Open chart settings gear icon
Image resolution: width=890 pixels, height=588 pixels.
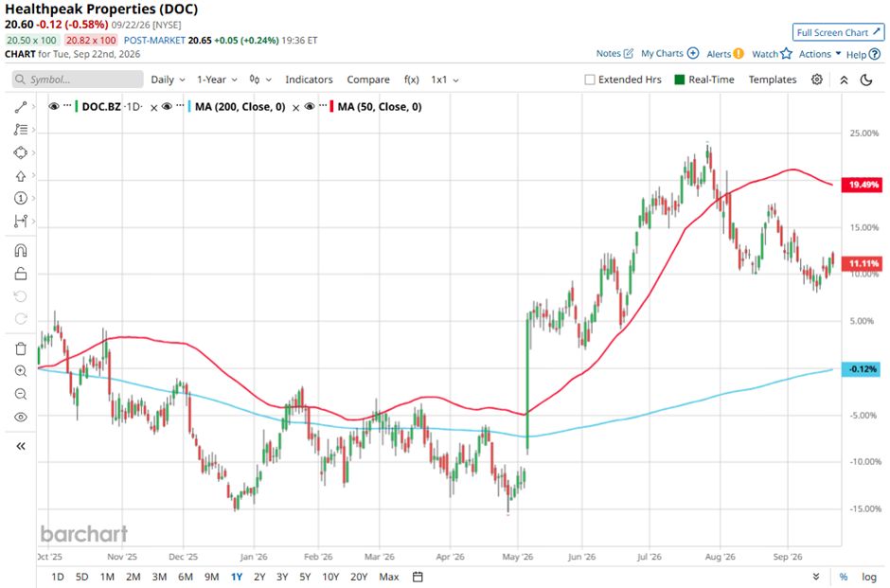tap(817, 80)
